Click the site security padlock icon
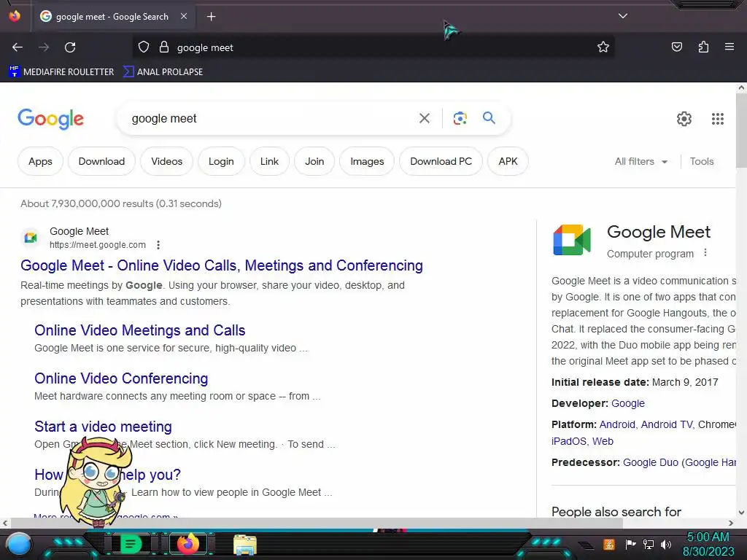Screen dimensions: 747x560 [x=164, y=47]
